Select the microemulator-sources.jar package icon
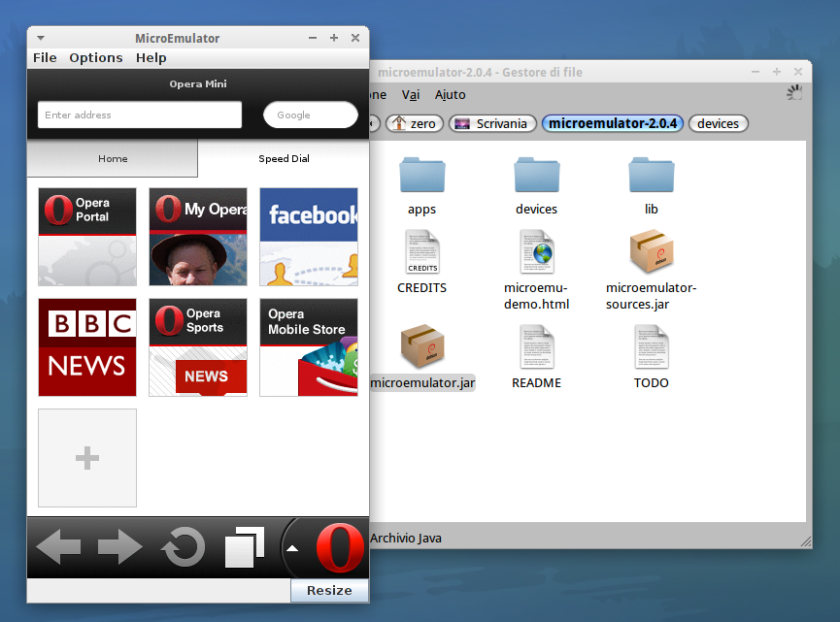This screenshot has height=622, width=840. click(x=652, y=250)
